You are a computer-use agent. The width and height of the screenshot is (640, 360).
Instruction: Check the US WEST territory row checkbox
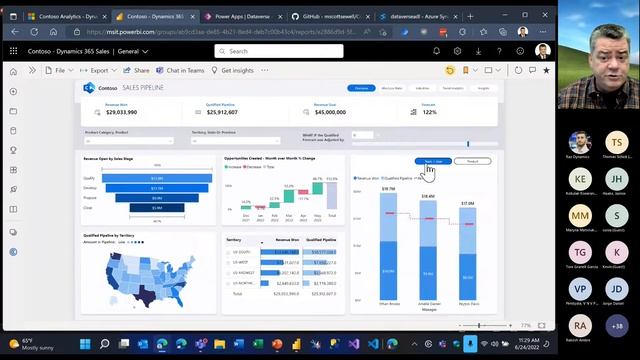[228, 262]
